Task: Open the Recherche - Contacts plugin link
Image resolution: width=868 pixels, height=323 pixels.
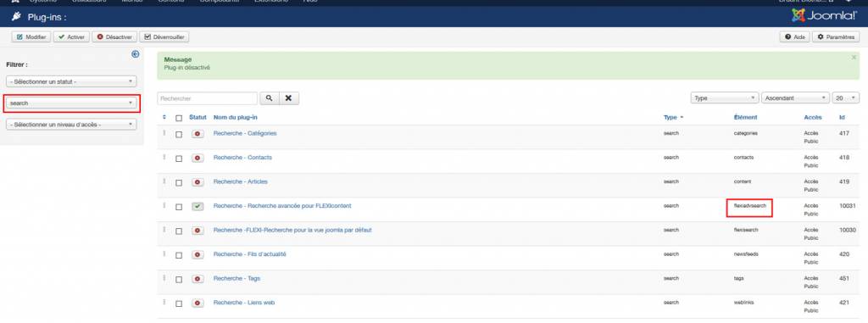Action: [242, 158]
